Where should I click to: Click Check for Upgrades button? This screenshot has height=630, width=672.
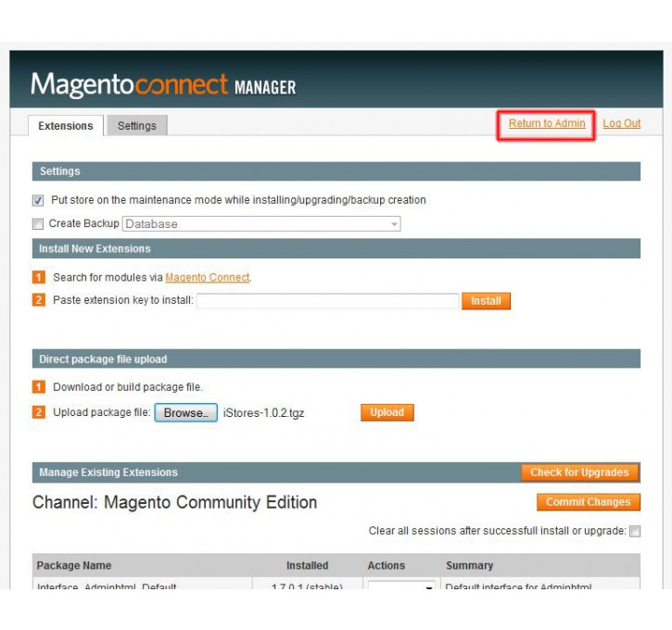click(x=579, y=472)
